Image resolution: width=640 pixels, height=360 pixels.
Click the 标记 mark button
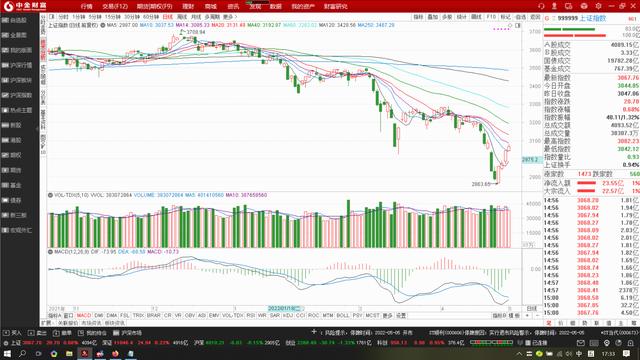click(506, 17)
